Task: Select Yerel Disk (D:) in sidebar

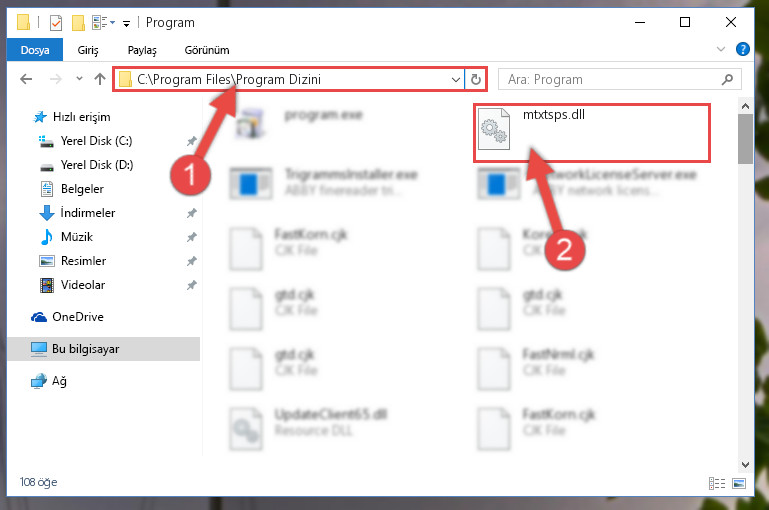Action: (97, 165)
